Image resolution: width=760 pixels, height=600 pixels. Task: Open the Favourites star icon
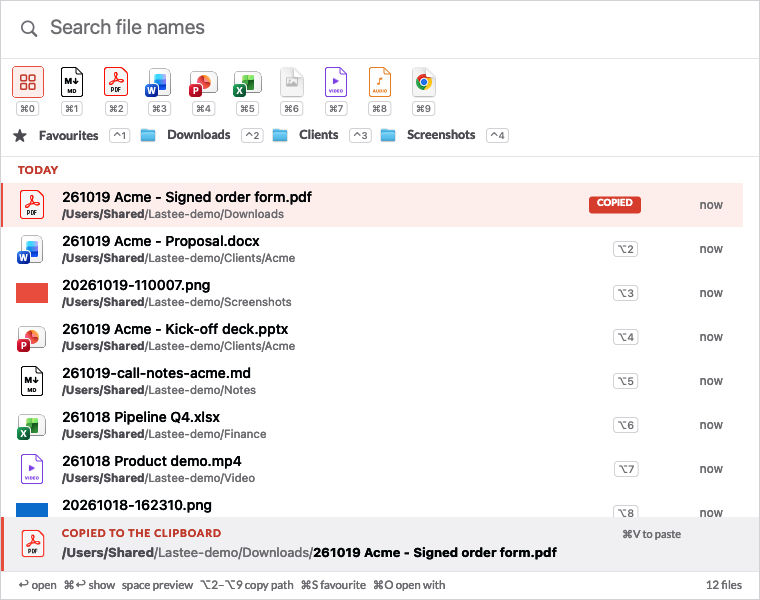point(20,135)
